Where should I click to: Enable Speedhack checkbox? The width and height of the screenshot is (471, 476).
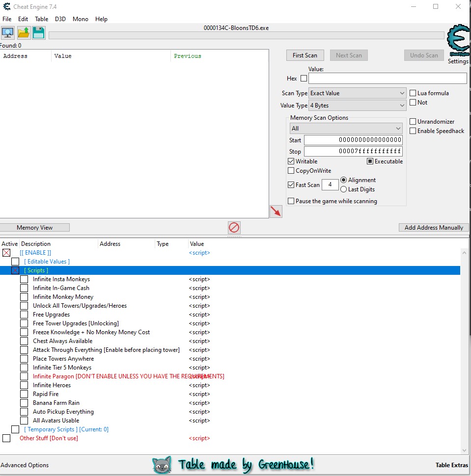413,131
